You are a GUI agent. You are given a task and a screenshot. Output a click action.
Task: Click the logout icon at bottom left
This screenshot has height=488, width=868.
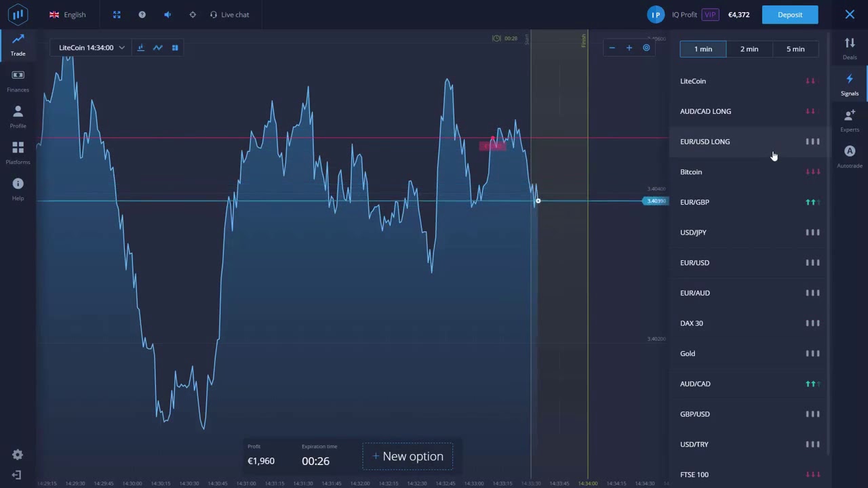tap(17, 475)
